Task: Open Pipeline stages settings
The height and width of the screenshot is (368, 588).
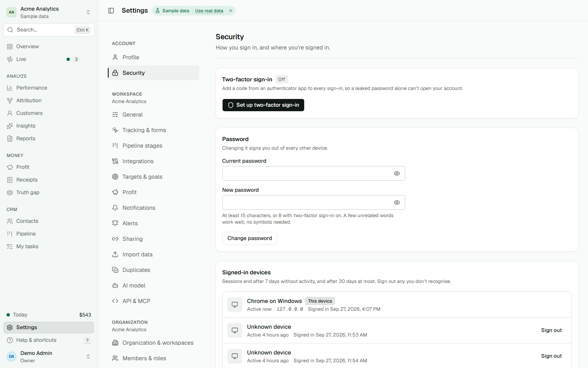Action: click(154, 146)
